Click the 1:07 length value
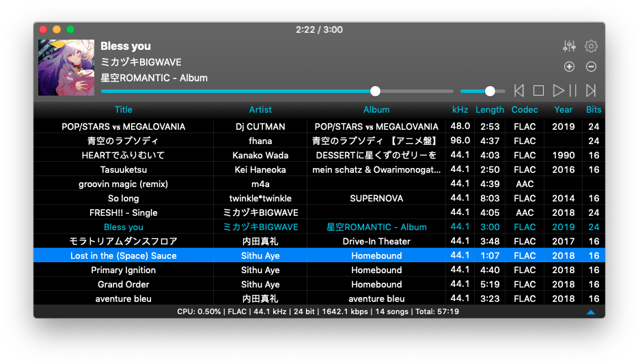Image resolution: width=638 pixels, height=364 pixels. pos(490,256)
